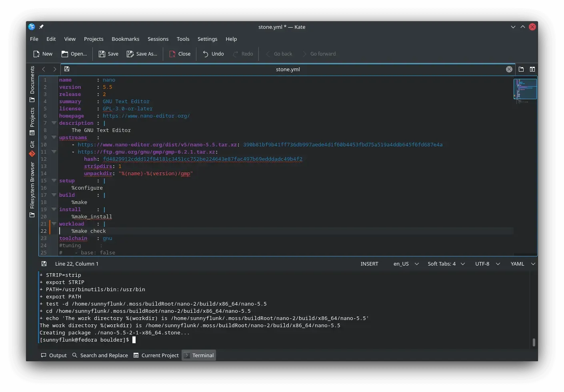Collapse the install block fold marker
Image resolution: width=564 pixels, height=392 pixels.
click(54, 209)
